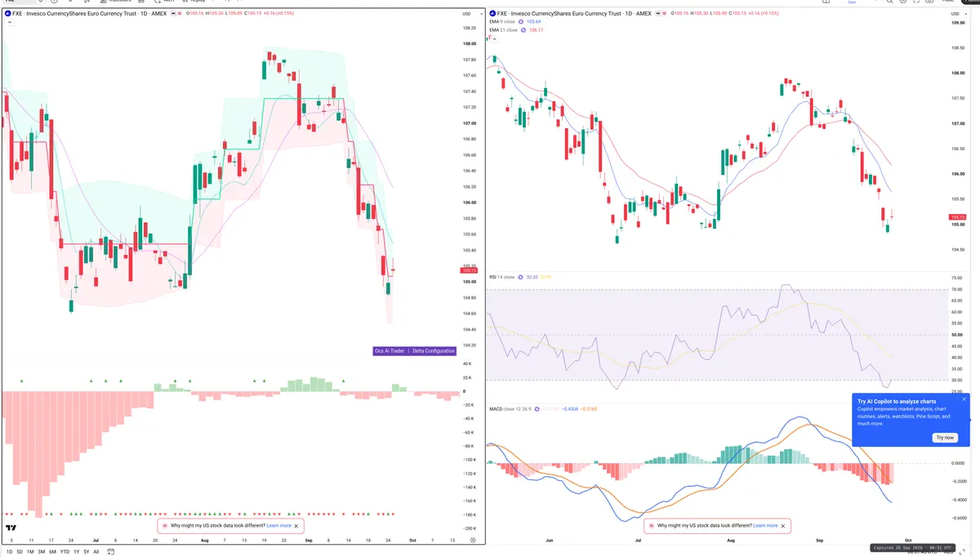Click the EMA 21 value 106.17
This screenshot has height=557, width=980.
pyautogui.click(x=537, y=30)
